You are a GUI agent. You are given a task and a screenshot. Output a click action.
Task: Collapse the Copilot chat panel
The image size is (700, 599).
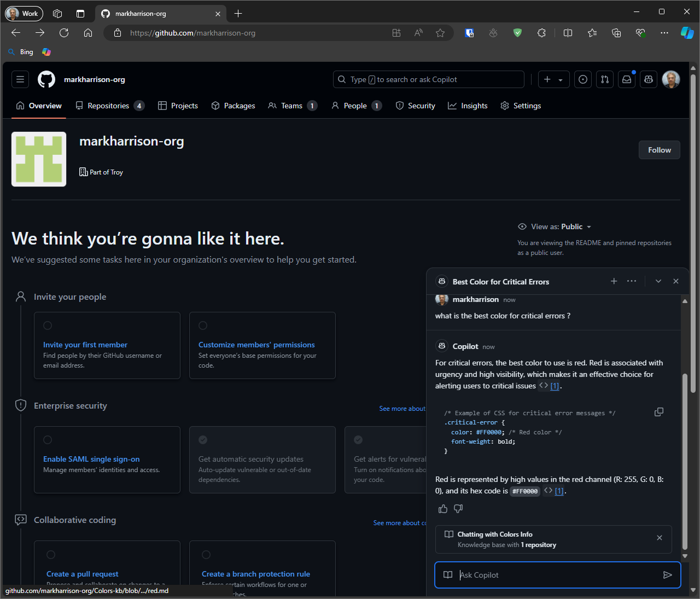[658, 281]
